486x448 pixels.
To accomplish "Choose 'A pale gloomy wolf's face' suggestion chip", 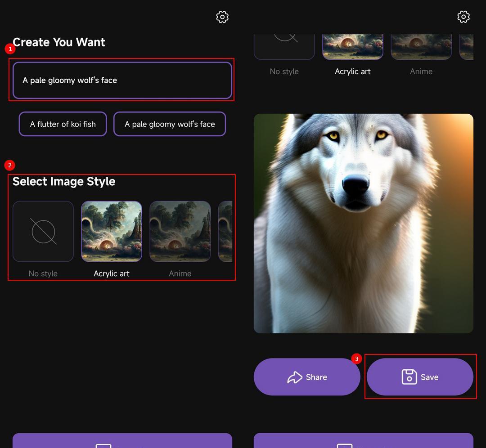I will 170,124.
